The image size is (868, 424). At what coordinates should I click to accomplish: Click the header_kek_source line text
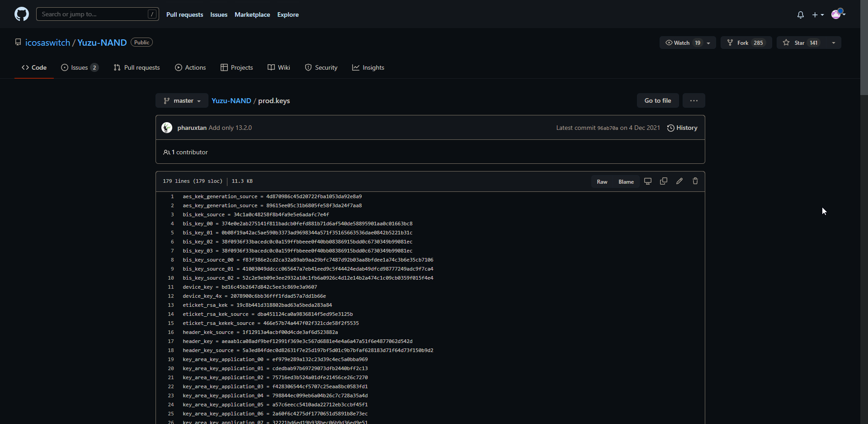coord(260,332)
